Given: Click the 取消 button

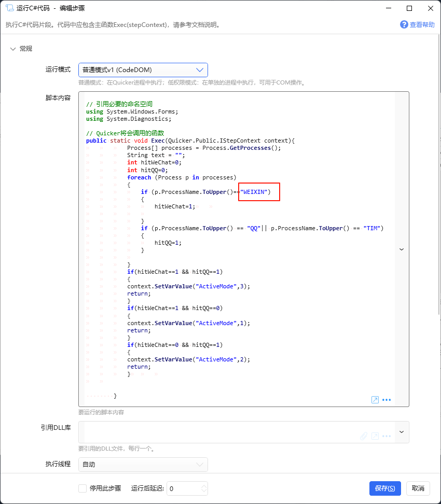Looking at the screenshot, I should (x=418, y=488).
